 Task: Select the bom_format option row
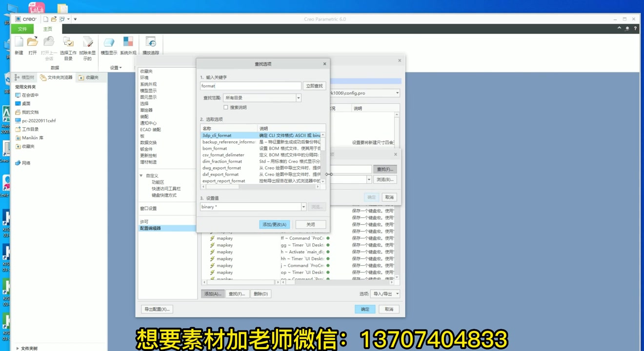coord(260,148)
